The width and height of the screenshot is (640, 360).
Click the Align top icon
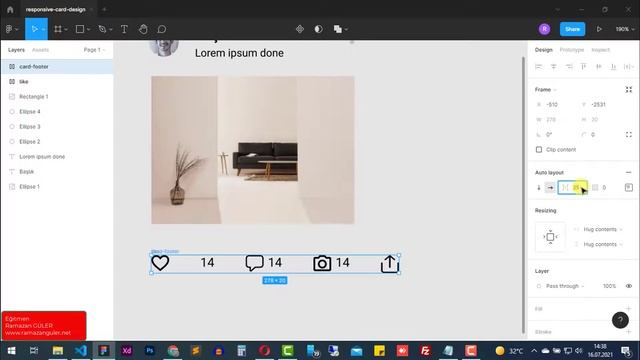click(584, 67)
